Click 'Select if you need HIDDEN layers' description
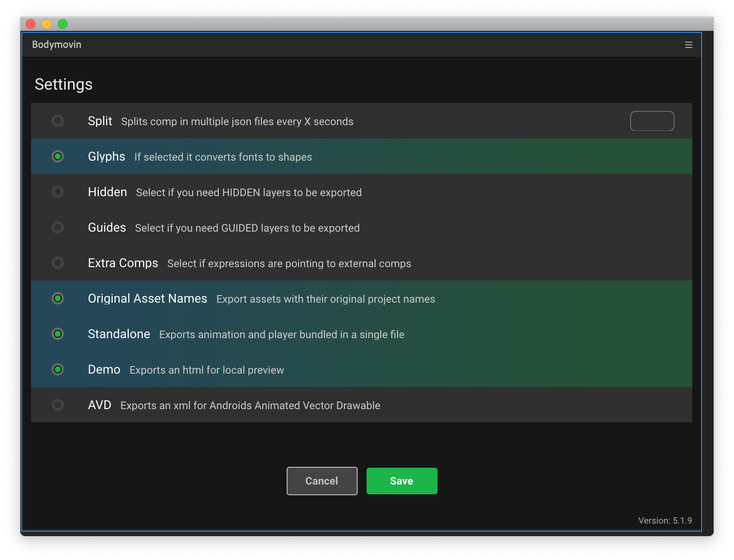 pos(249,193)
